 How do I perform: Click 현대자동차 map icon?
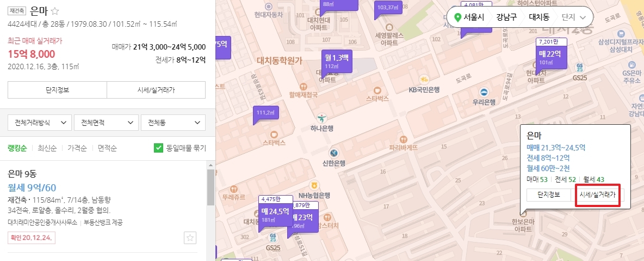pos(269,7)
